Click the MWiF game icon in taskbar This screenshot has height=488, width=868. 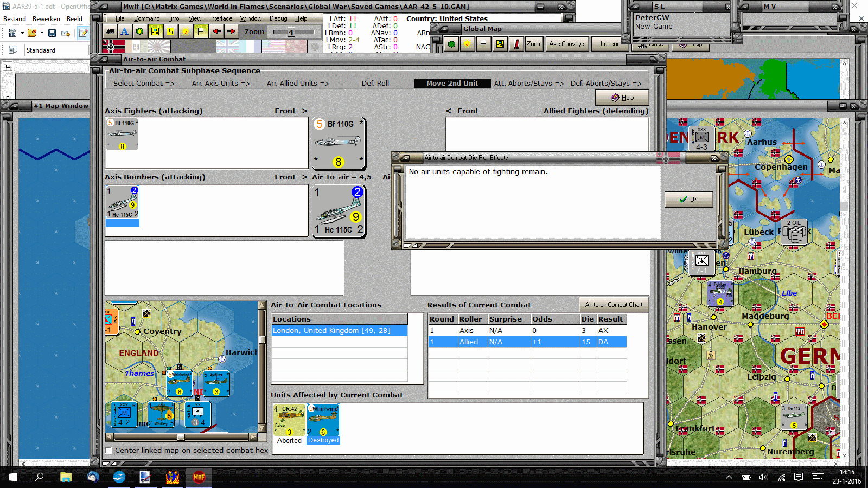tap(199, 477)
